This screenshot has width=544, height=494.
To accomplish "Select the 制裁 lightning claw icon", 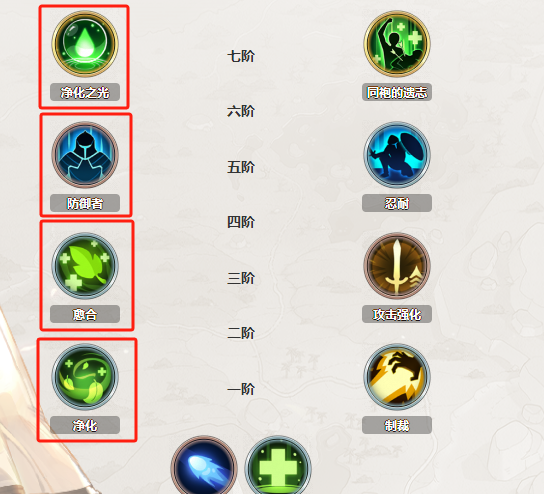I will (397, 377).
